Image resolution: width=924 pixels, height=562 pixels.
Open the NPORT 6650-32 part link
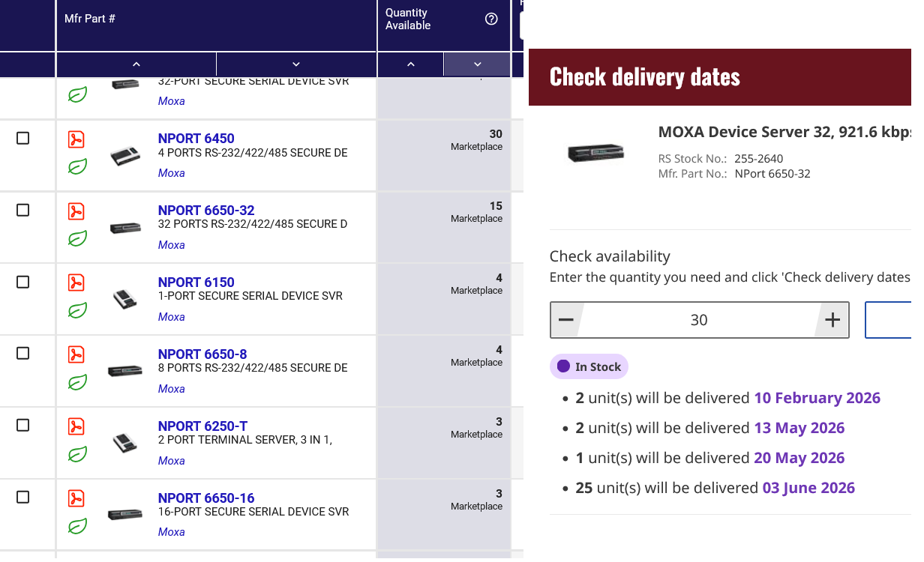point(206,211)
